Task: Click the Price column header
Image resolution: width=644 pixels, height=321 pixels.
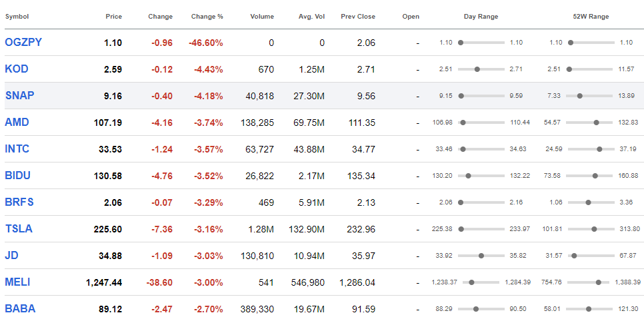Action: [113, 17]
